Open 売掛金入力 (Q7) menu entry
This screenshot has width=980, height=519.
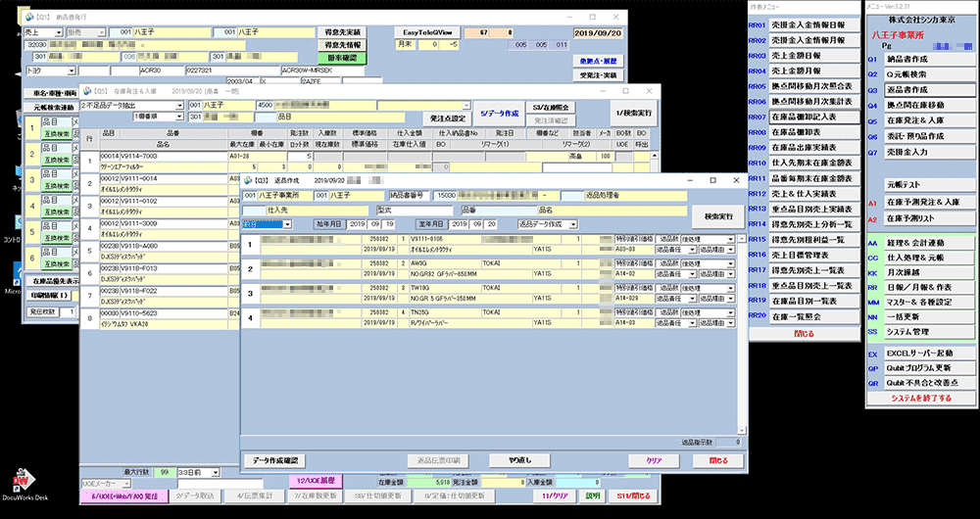coord(929,152)
